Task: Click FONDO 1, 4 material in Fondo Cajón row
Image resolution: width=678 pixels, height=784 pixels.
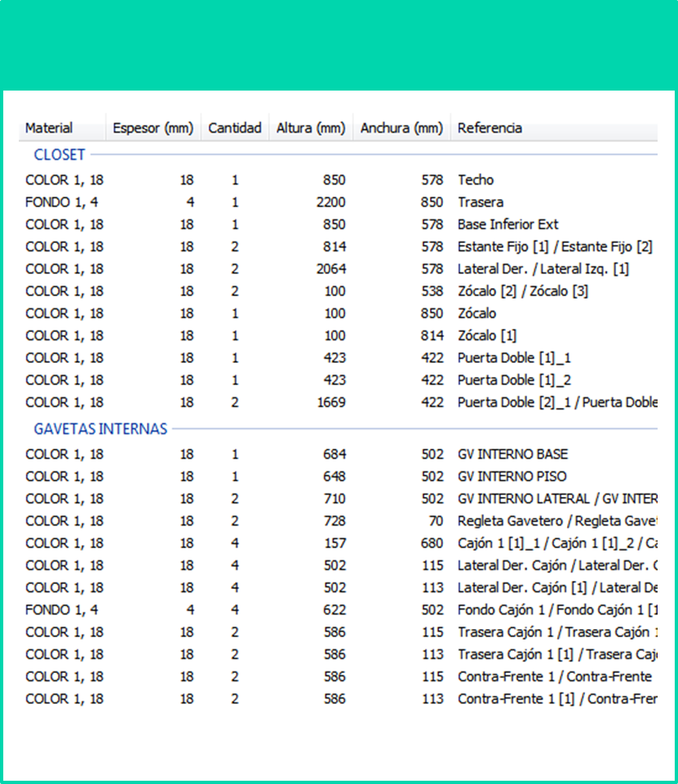Action: click(62, 610)
